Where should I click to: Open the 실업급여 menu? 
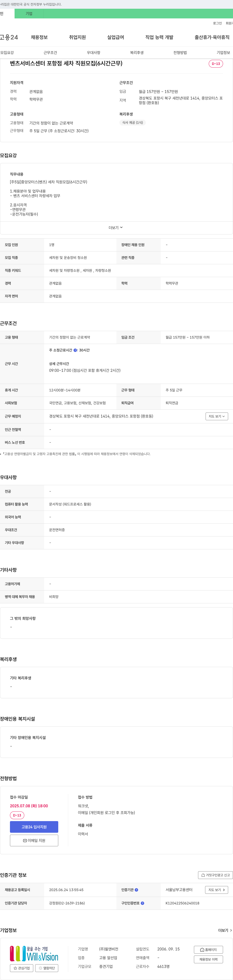pos(116,37)
